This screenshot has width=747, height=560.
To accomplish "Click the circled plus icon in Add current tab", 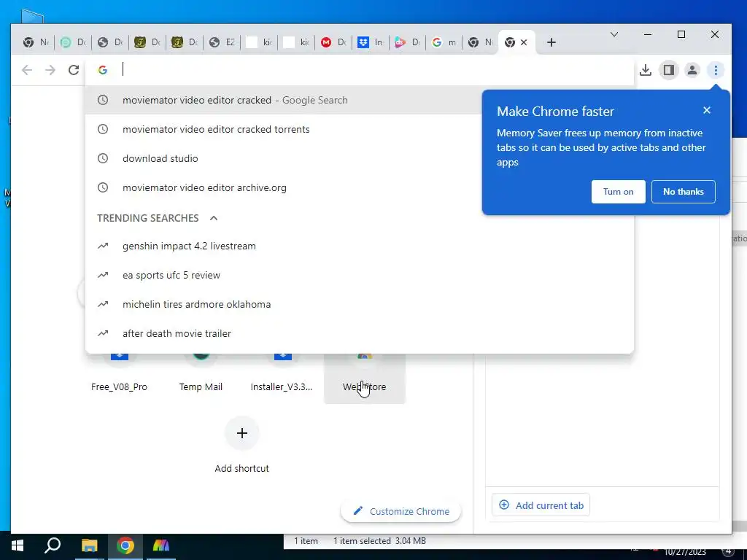I will (x=504, y=505).
